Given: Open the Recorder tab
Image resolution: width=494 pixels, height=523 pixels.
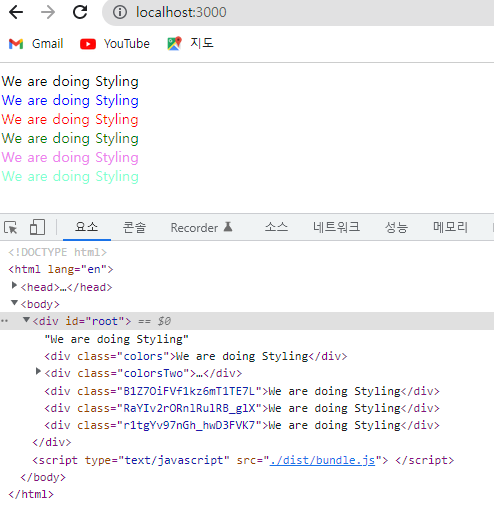Looking at the screenshot, I should 201,227.
